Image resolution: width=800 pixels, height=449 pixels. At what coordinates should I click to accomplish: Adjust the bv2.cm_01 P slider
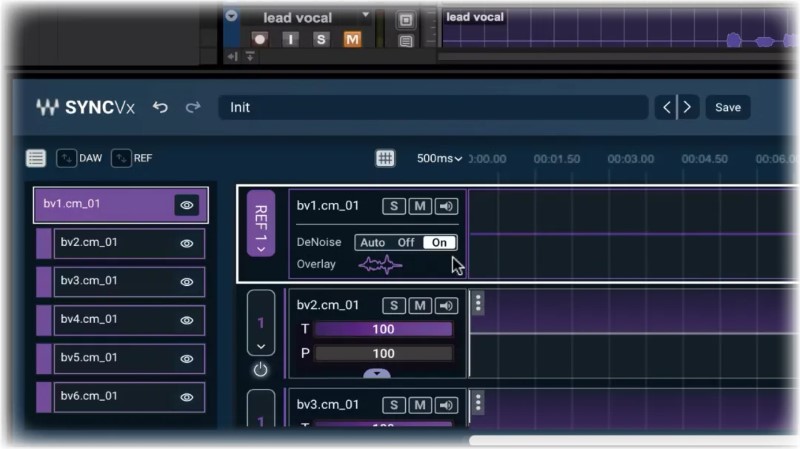coord(383,353)
